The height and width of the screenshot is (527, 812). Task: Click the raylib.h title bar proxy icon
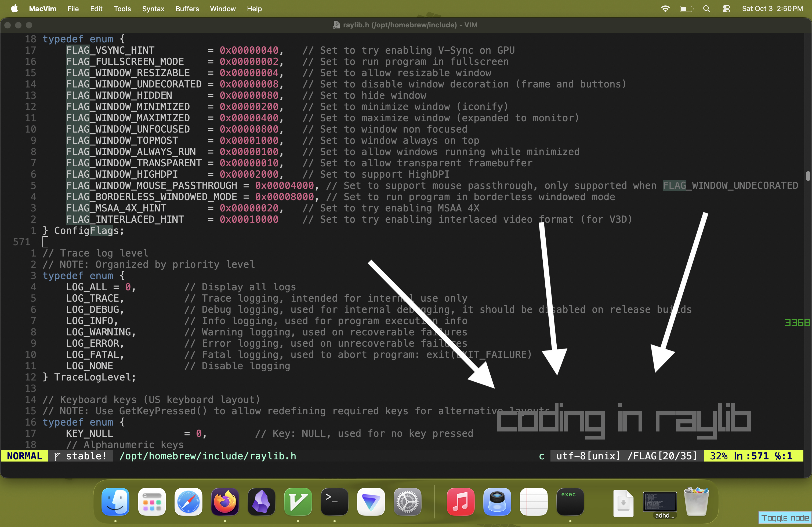click(336, 25)
